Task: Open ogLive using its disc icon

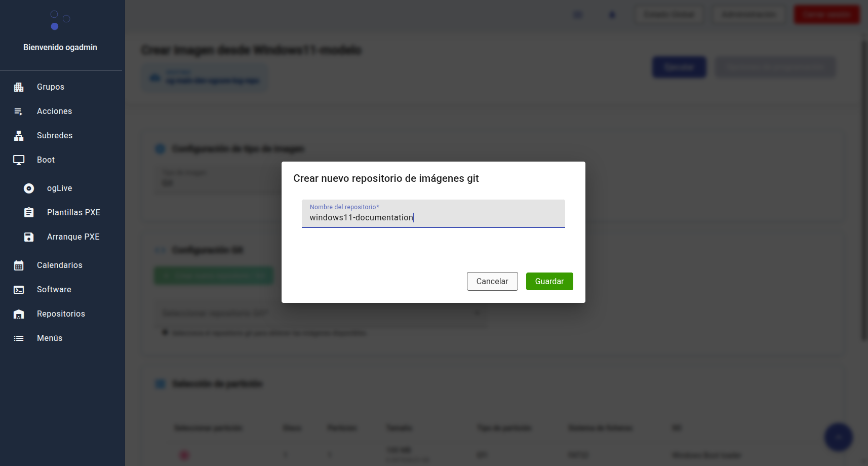Action: (29, 188)
